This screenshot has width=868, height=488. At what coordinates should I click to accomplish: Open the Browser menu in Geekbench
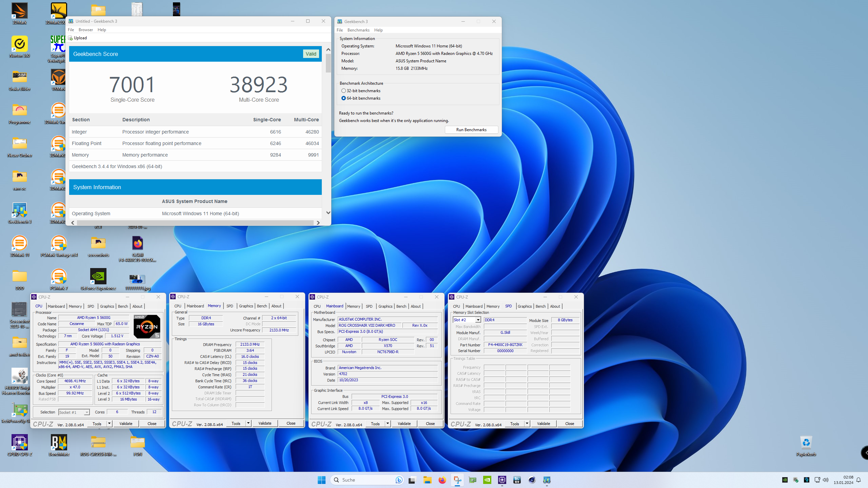[86, 30]
